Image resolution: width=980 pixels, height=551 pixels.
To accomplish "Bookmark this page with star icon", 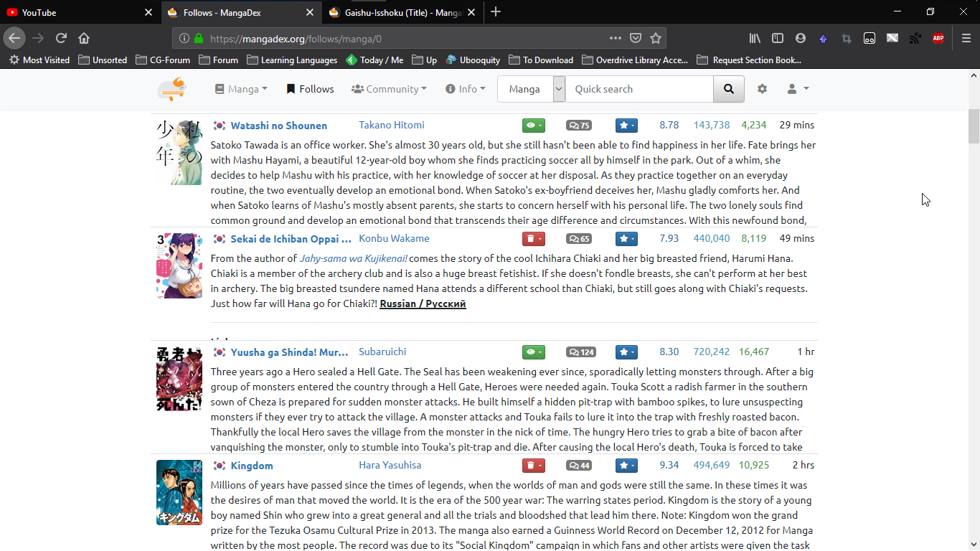I will (655, 38).
